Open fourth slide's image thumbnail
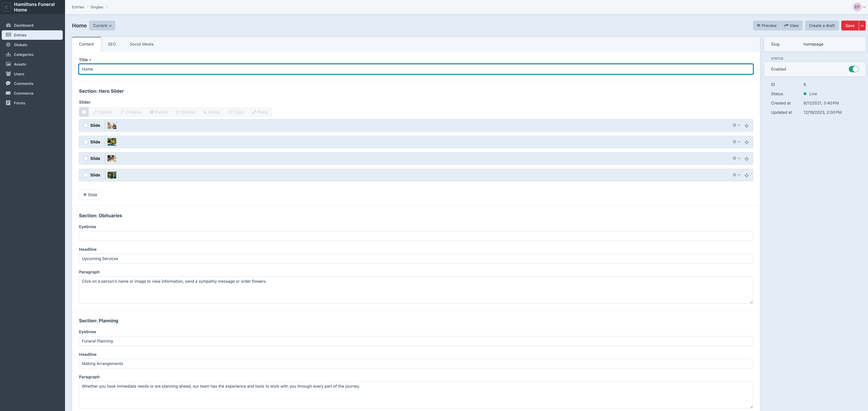Image resolution: width=868 pixels, height=411 pixels. click(112, 175)
